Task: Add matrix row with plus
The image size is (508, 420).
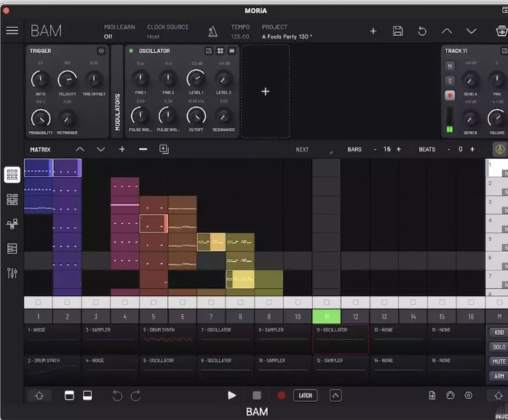Action: tap(122, 149)
